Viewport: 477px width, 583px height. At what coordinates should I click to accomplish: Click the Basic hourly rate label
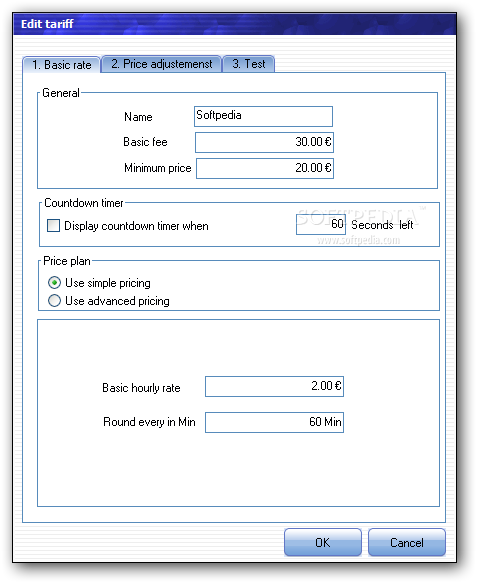pyautogui.click(x=141, y=388)
